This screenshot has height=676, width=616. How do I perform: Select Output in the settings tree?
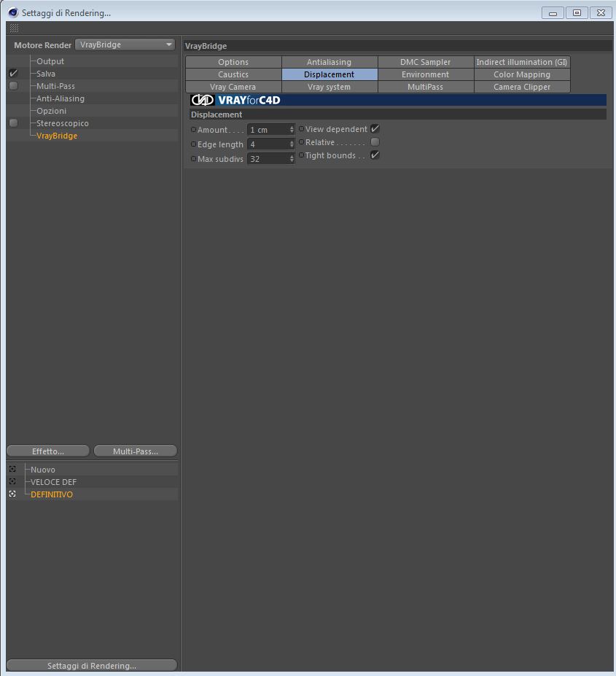(50, 61)
